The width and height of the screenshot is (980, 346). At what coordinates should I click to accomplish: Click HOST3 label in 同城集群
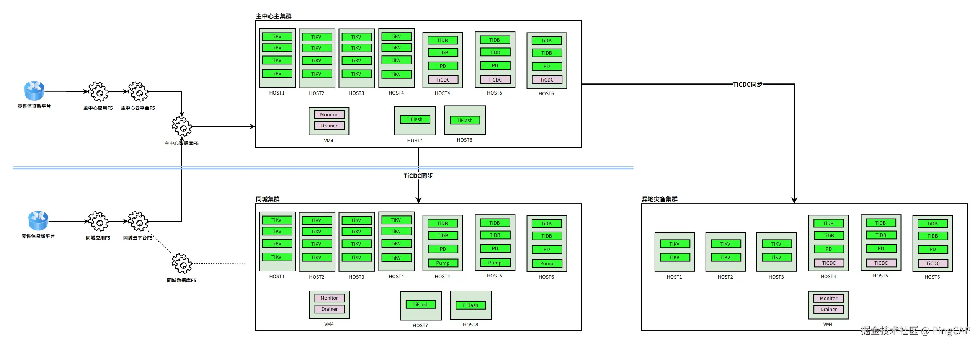click(x=357, y=277)
